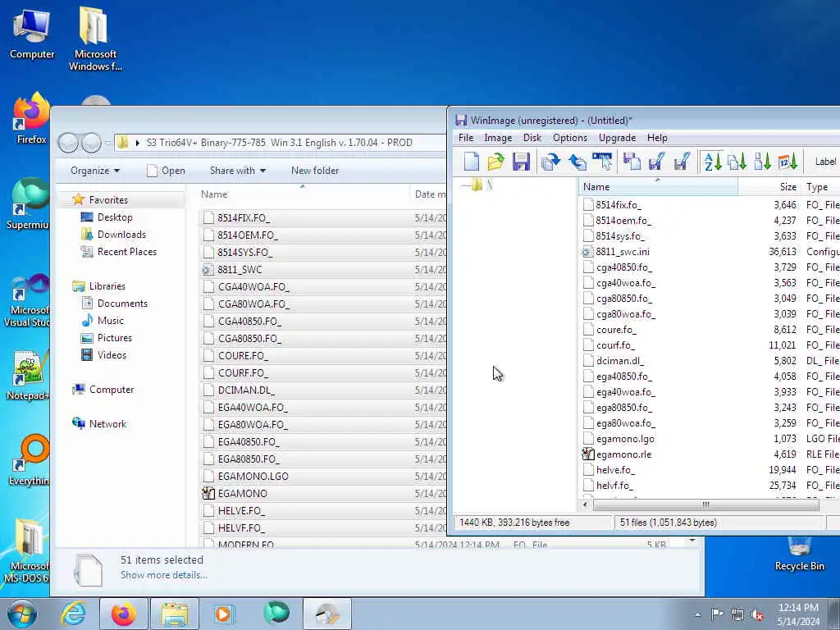
Task: Select helve.fo_ in WinImage file list
Action: tap(615, 470)
